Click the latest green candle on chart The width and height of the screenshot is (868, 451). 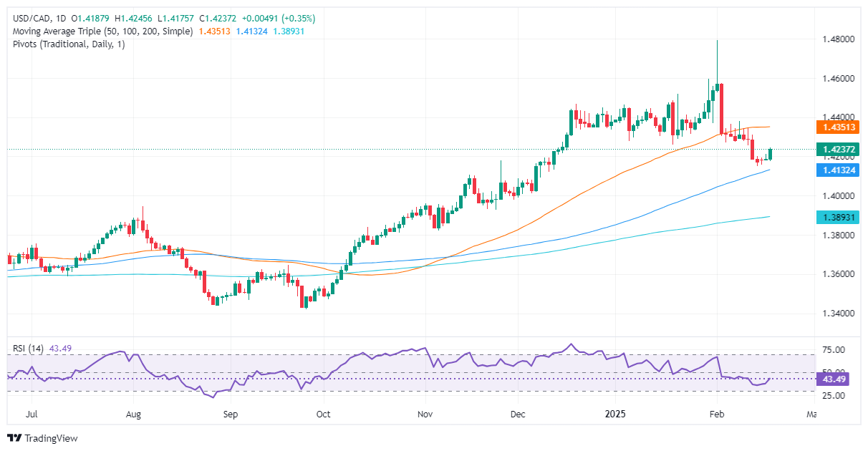(770, 154)
